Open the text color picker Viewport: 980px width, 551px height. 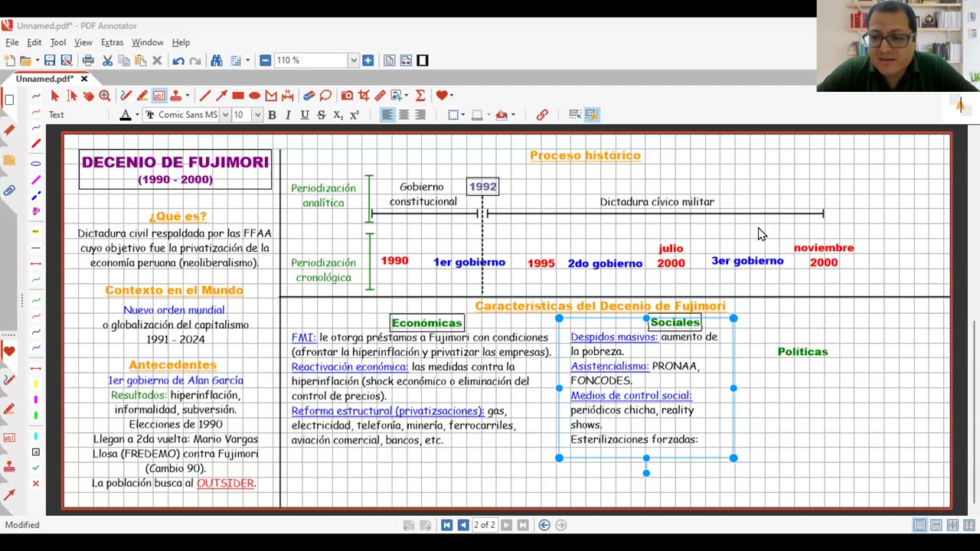pos(126,115)
